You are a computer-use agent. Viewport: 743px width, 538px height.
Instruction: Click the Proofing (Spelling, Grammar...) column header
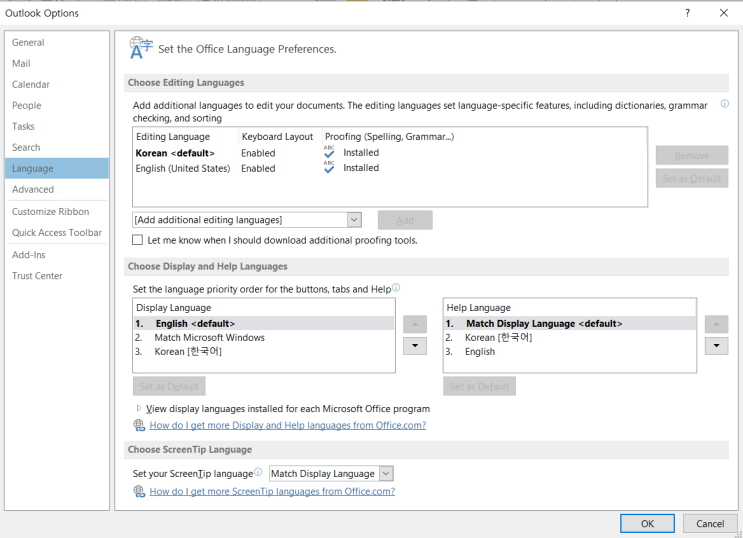pos(390,137)
